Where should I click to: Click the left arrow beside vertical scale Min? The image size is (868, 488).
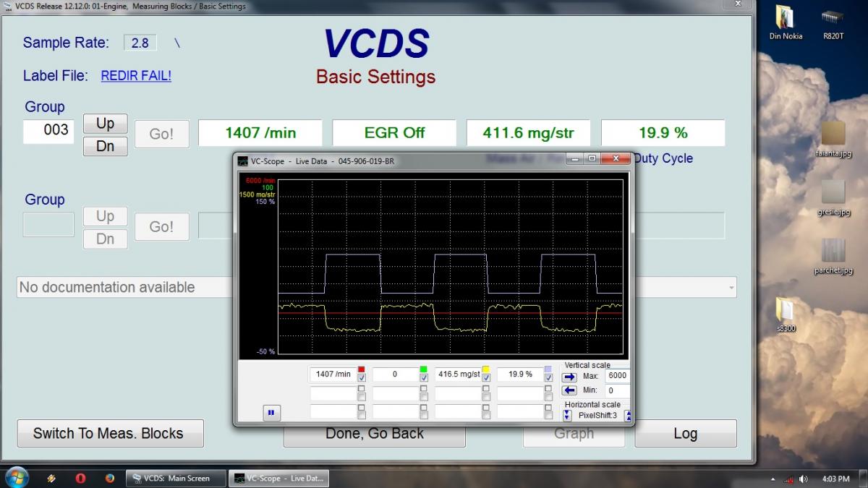[x=569, y=390]
